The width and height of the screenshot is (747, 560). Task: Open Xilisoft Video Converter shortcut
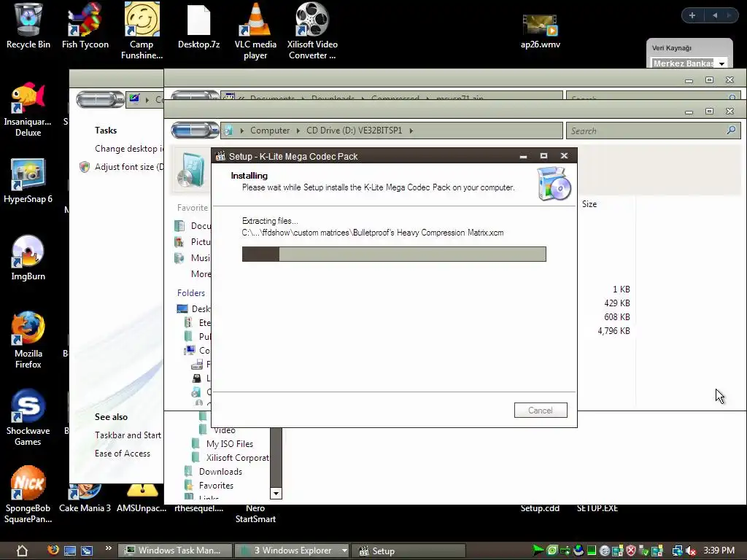coord(312,31)
